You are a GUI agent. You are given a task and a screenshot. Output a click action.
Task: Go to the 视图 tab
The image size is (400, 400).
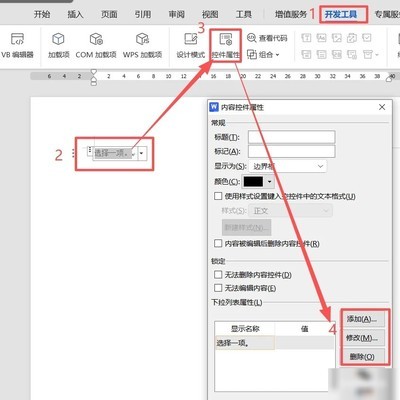[x=210, y=14]
